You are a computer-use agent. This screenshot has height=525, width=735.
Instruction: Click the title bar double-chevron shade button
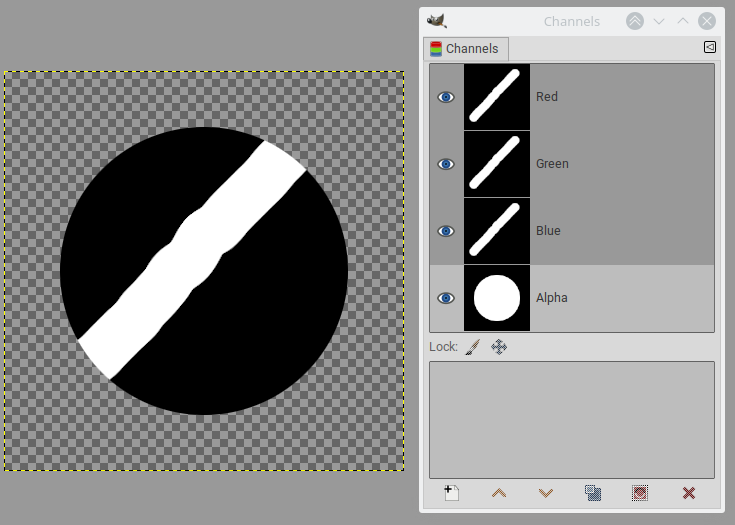tap(635, 21)
